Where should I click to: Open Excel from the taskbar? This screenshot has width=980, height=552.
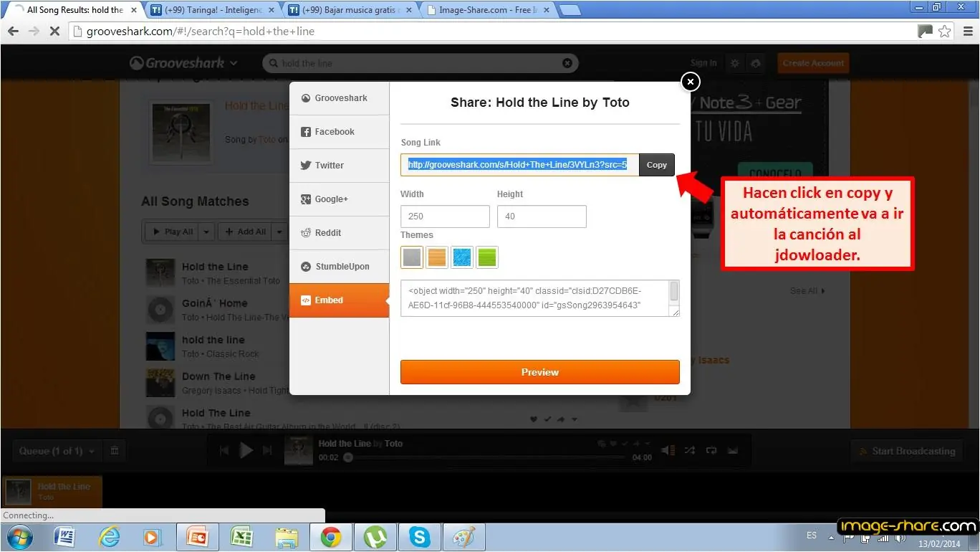click(x=242, y=536)
